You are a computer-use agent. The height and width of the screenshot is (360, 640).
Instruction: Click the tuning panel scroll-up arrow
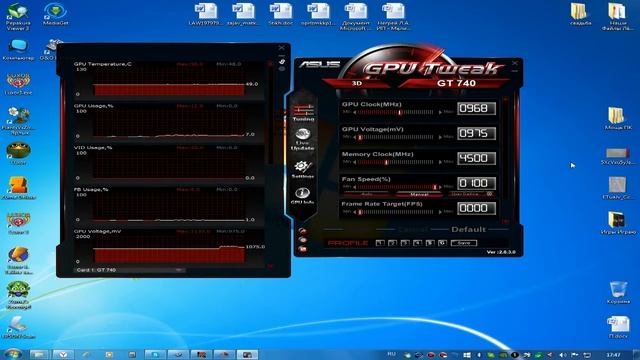(506, 99)
